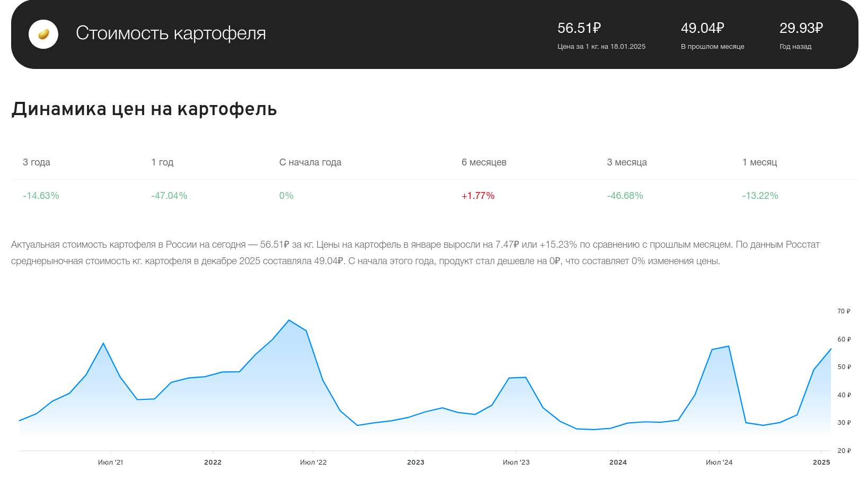
Task: Click the '40 ₽' price axis label
Action: point(844,395)
